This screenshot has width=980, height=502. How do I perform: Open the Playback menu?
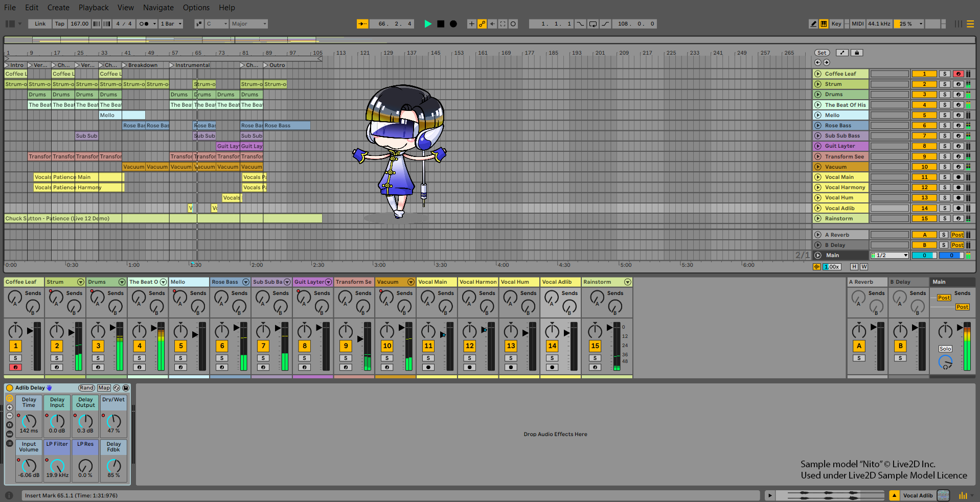(x=94, y=8)
